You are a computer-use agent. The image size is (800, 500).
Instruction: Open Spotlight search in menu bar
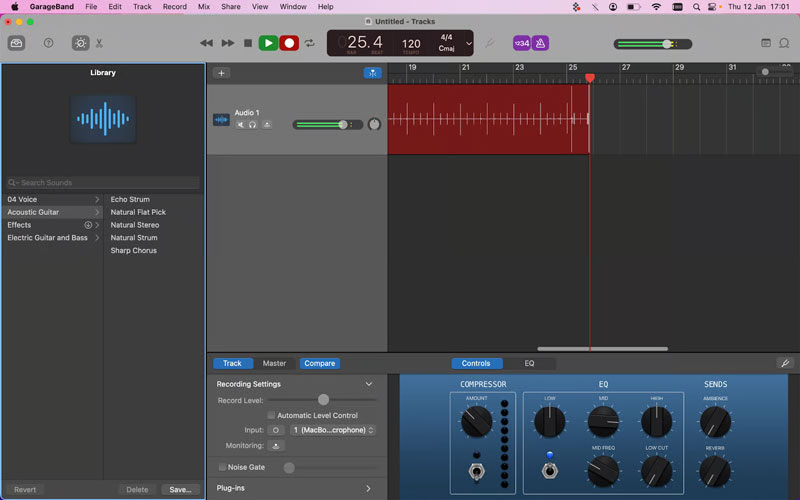(696, 7)
